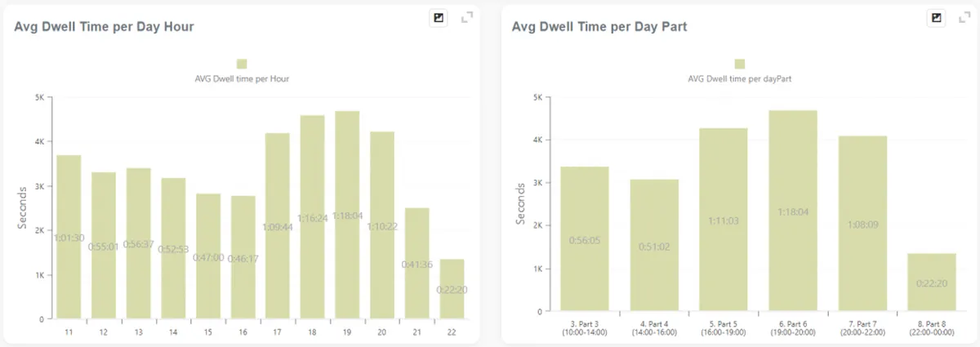The image size is (980, 347).
Task: Select the Part 4 (14:00-16:00) axis label
Action: [x=653, y=329]
